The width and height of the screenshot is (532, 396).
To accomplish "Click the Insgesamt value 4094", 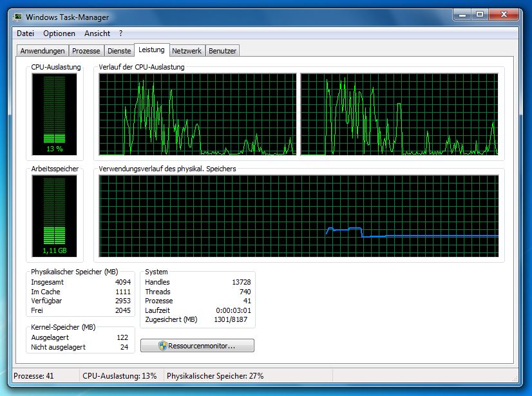I will [123, 282].
